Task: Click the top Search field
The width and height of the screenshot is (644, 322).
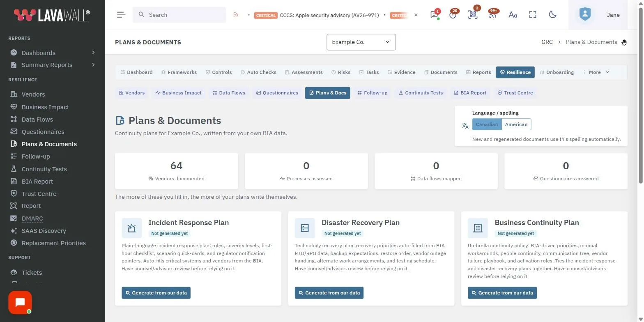Action: (179, 15)
